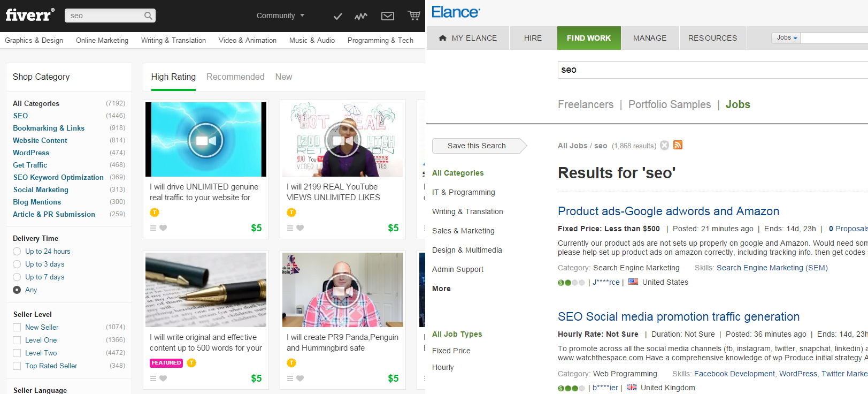Play the video on the PR9 Panda gig
868x394 pixels.
343,291
